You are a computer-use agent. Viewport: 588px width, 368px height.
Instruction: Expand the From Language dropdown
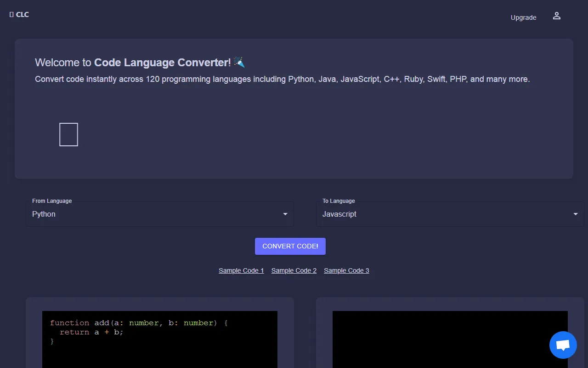[x=160, y=214]
